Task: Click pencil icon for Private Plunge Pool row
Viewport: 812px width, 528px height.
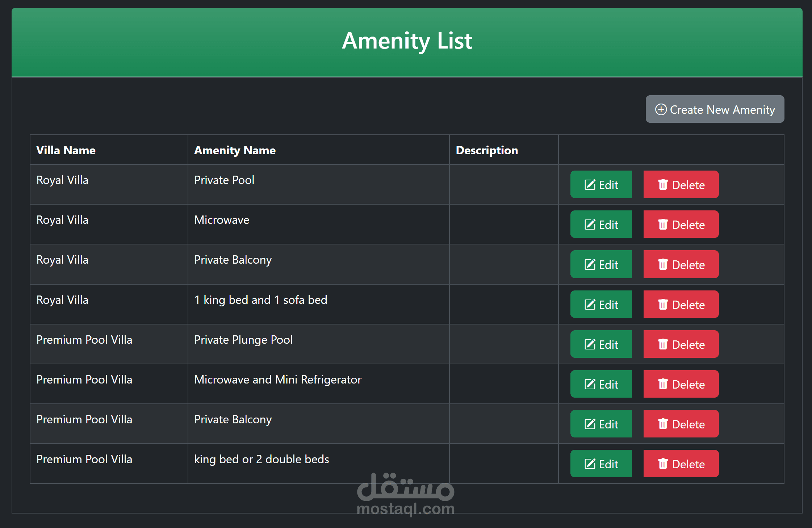Action: pos(590,344)
